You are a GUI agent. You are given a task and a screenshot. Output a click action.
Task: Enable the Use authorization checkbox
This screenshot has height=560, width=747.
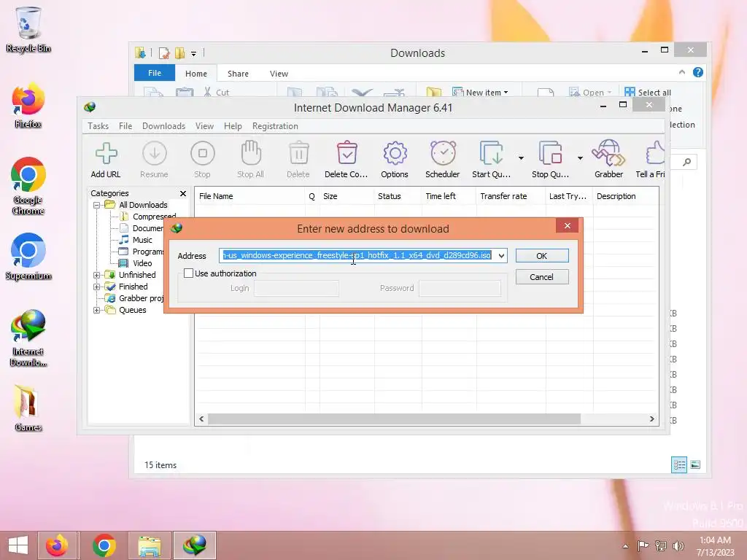(x=189, y=273)
